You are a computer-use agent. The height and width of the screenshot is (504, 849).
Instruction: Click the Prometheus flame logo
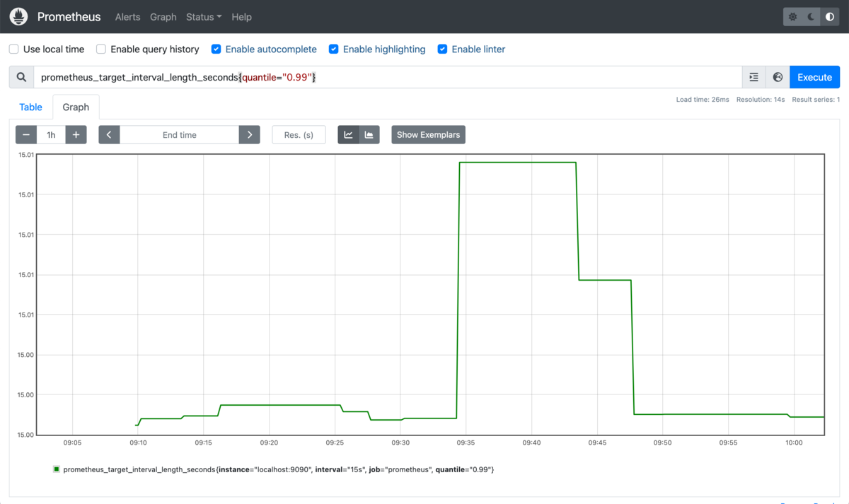18,16
